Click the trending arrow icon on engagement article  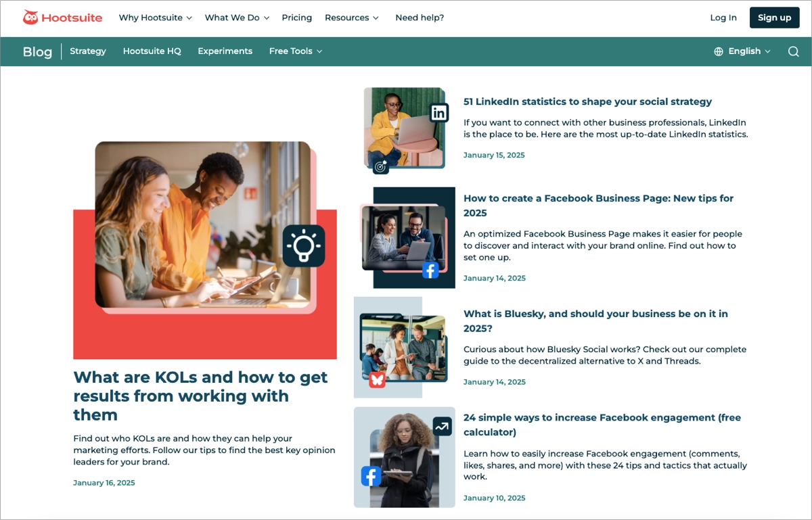[x=441, y=427]
